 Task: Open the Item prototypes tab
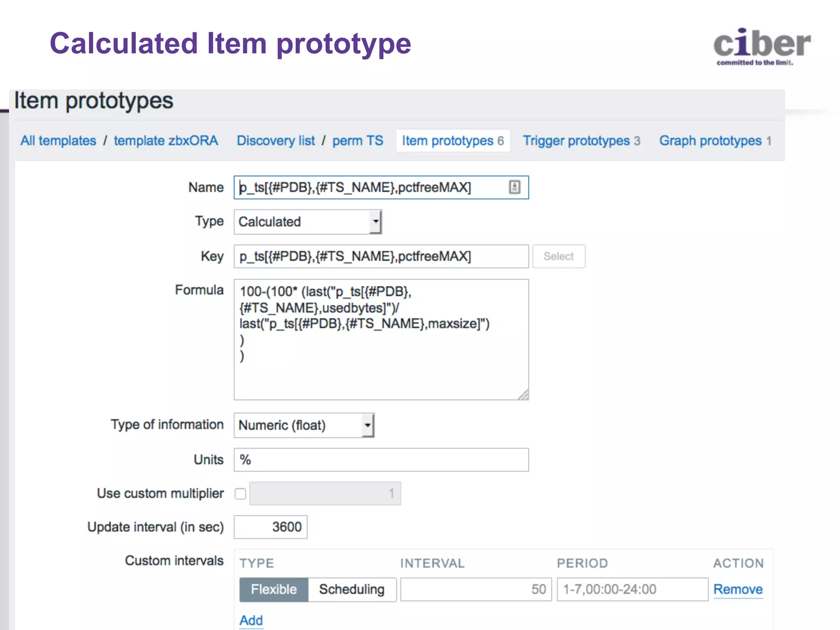pyautogui.click(x=453, y=141)
